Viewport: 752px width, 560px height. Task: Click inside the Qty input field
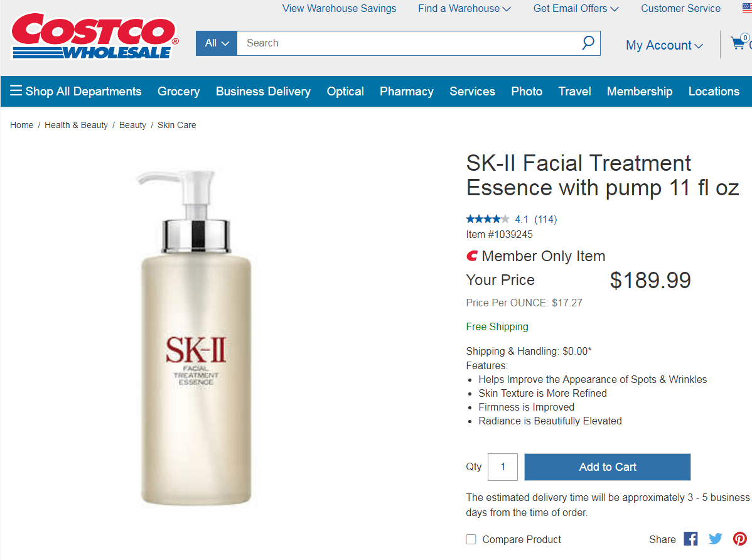pos(502,466)
